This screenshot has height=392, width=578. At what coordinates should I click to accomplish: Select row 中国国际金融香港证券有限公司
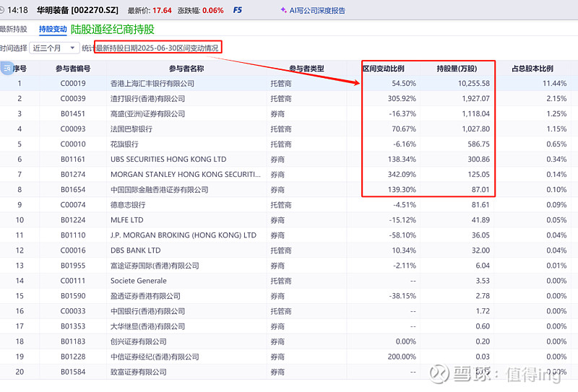tap(289, 189)
